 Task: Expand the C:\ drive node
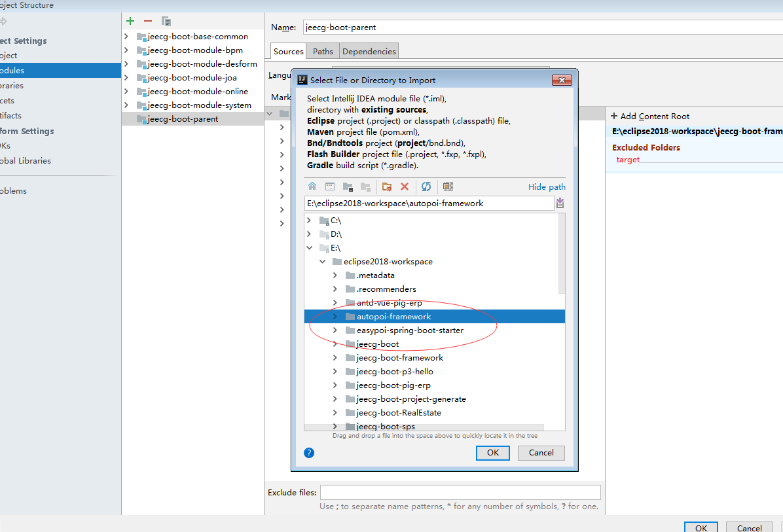(309, 220)
